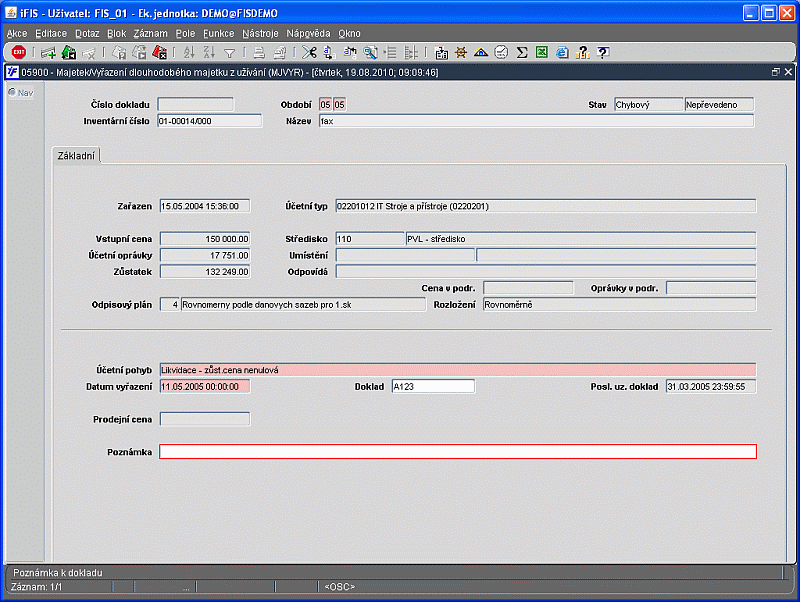Click the Doklad field with A123
Viewport: 800px width, 602px height.
tap(433, 386)
